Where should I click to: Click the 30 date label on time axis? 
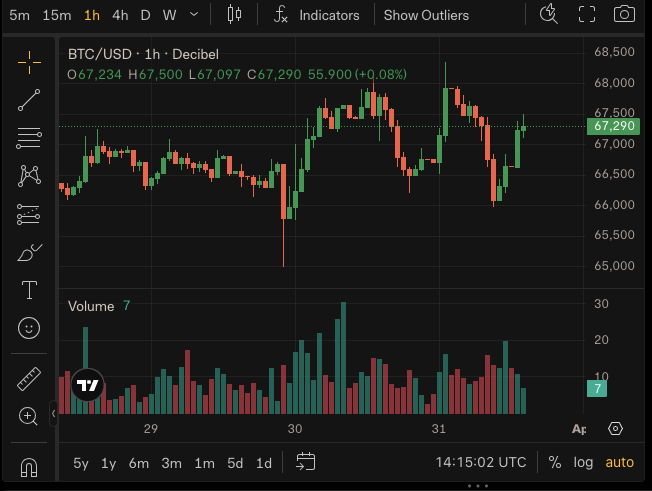point(295,429)
